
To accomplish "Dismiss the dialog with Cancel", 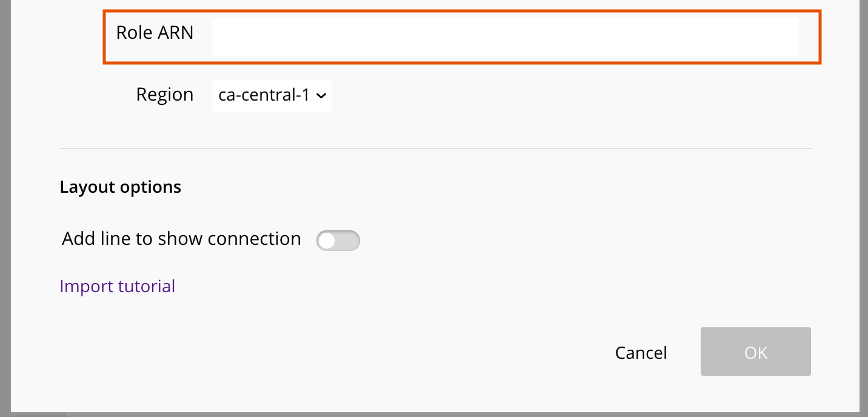I will point(641,352).
